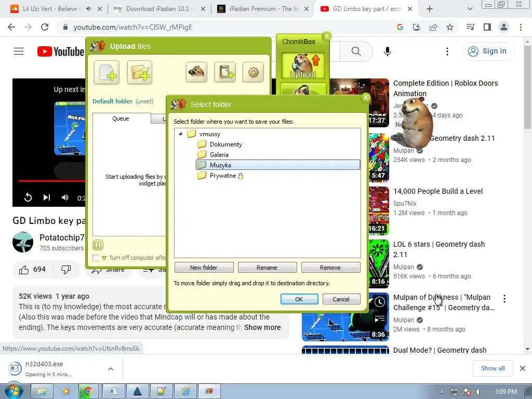Viewport: 532px width, 399px height.
Task: Reload the page
Action: pyautogui.click(x=45, y=27)
